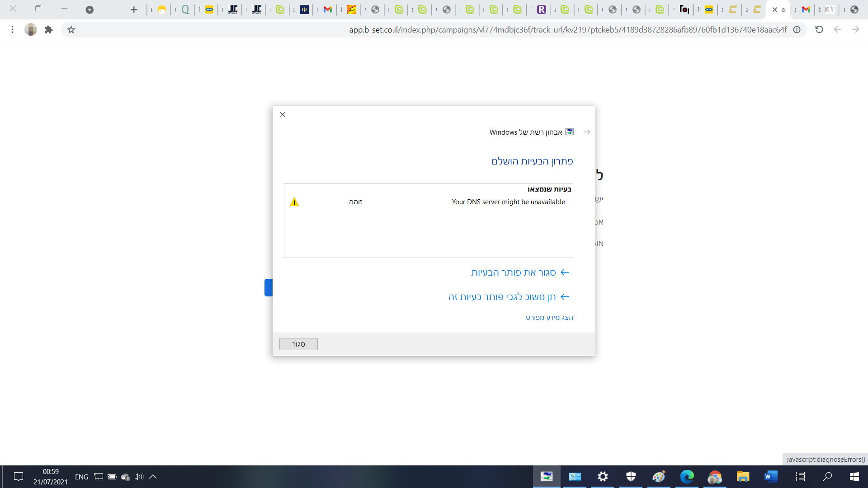Click תן משוב לגבי פותר בעיות זה
The image size is (868, 488).
pyautogui.click(x=502, y=297)
